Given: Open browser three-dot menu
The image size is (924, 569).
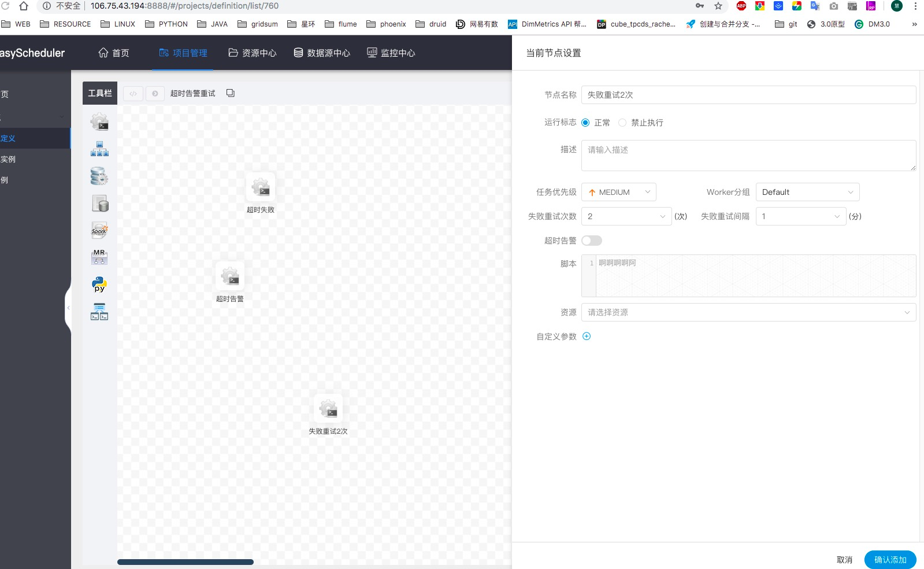Looking at the screenshot, I should [x=915, y=6].
